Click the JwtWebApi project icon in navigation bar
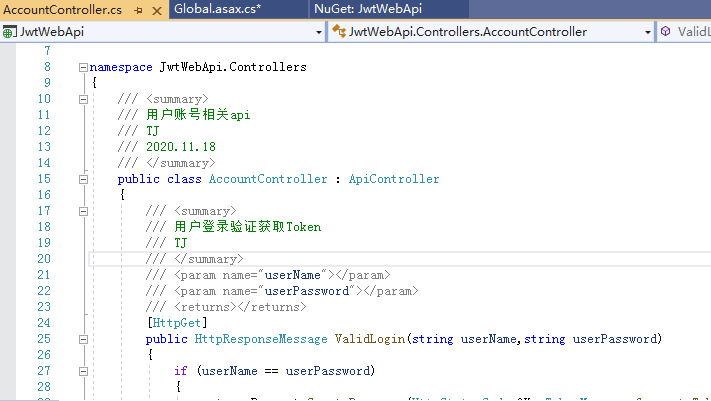Screen dimensions: 711x401 (10, 32)
